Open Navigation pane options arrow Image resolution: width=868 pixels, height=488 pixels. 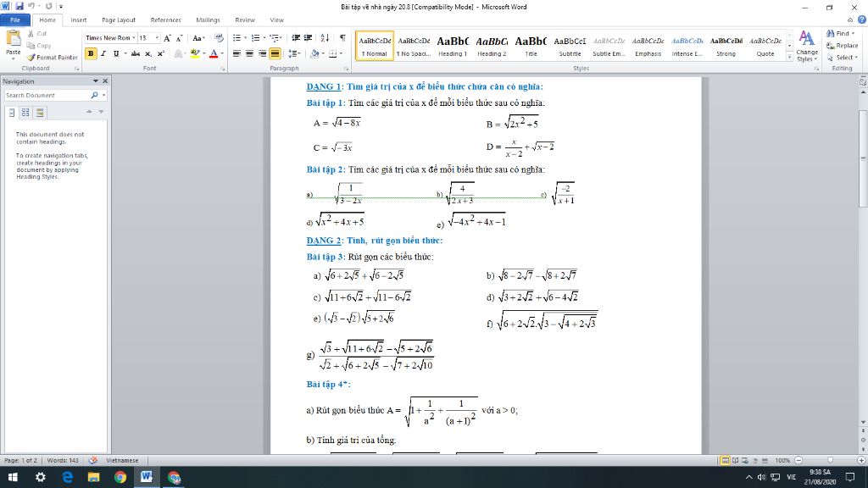pos(95,80)
